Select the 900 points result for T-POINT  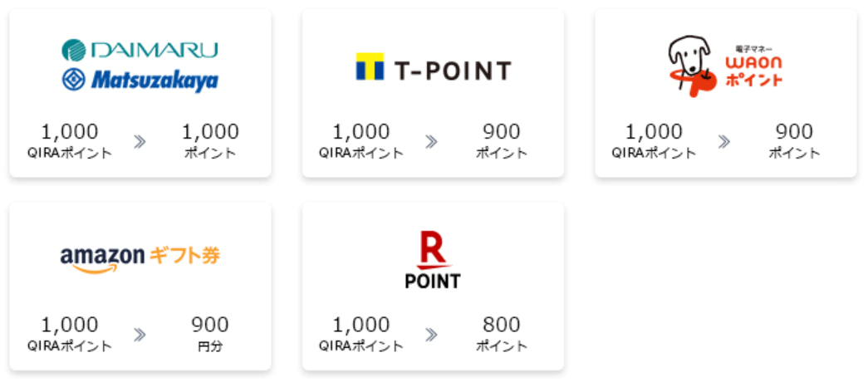[502, 140]
